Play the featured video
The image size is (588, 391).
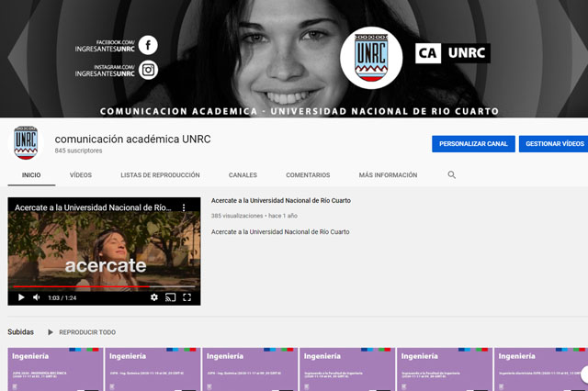pyautogui.click(x=21, y=297)
